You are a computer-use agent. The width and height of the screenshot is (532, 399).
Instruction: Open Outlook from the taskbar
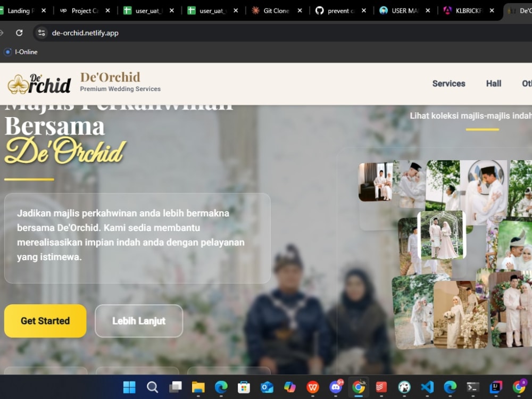tap(267, 387)
